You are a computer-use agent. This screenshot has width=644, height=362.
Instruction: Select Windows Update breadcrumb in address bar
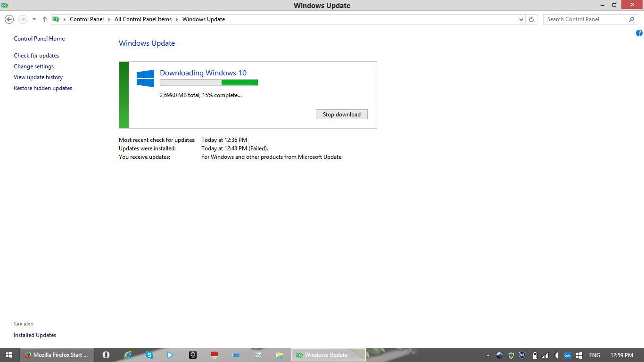pyautogui.click(x=204, y=19)
